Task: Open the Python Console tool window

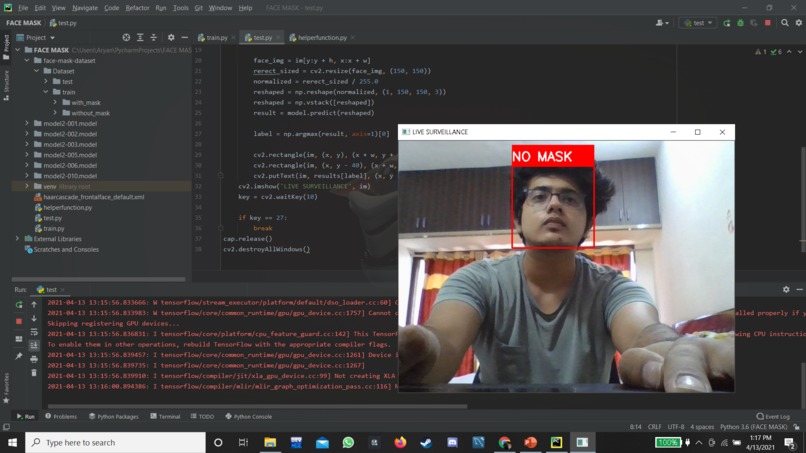Action: [x=249, y=416]
